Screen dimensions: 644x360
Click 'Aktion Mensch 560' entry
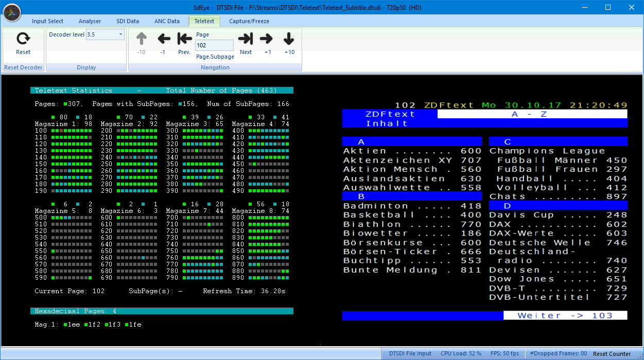412,169
